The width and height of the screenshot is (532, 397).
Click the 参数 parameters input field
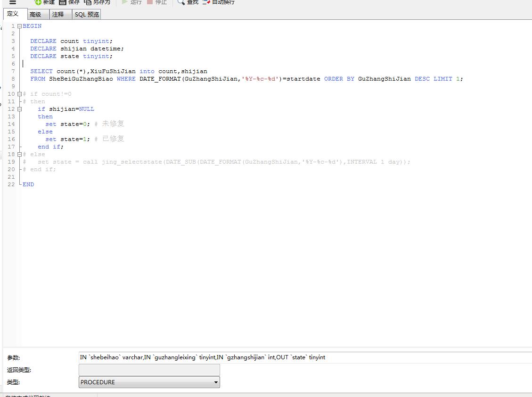[x=305, y=357]
